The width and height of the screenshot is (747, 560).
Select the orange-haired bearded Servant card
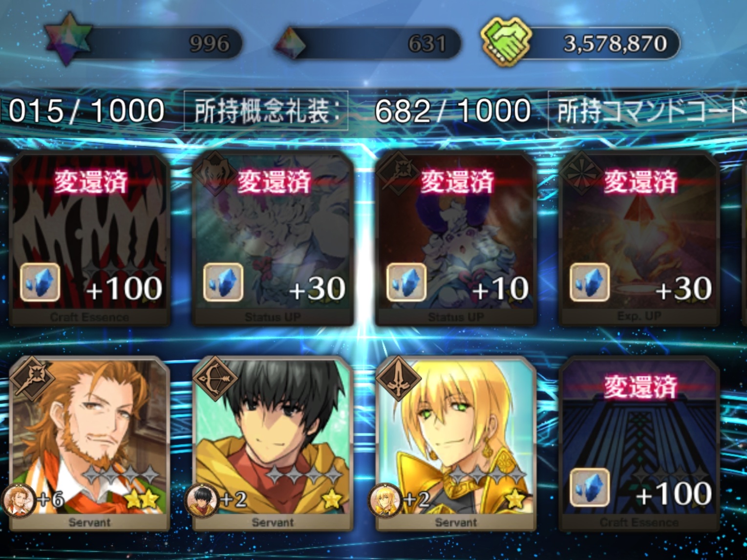(x=89, y=443)
